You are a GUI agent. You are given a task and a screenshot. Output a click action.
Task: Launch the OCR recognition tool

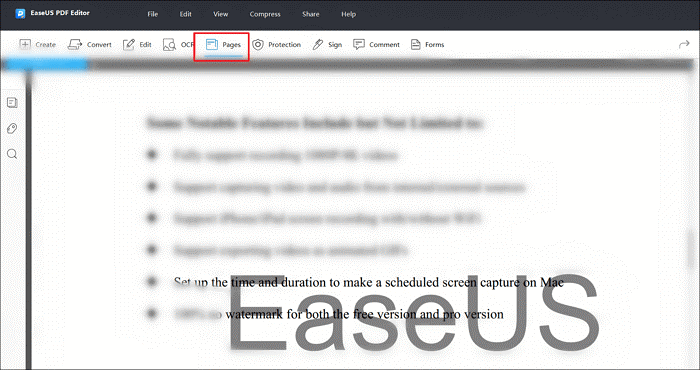coord(178,44)
